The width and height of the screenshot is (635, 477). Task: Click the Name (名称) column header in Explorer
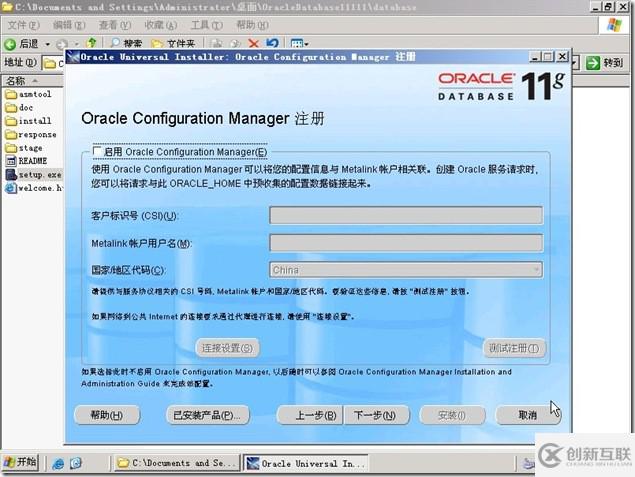(32, 81)
